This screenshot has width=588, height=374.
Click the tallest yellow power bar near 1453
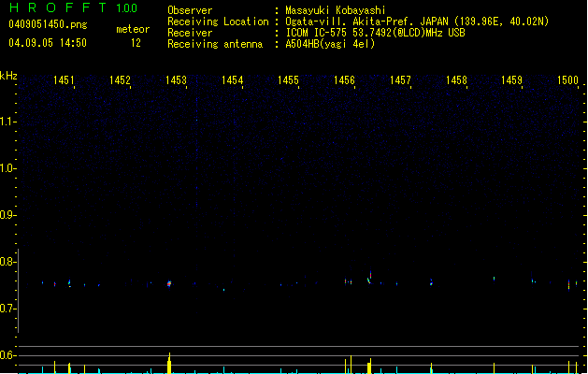pyautogui.click(x=169, y=363)
